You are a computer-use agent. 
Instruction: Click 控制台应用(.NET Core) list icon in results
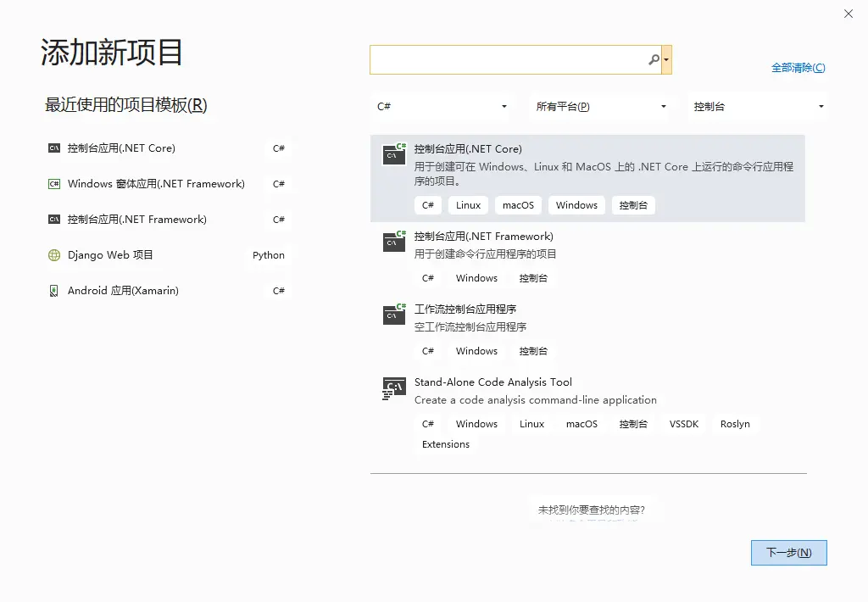point(394,154)
